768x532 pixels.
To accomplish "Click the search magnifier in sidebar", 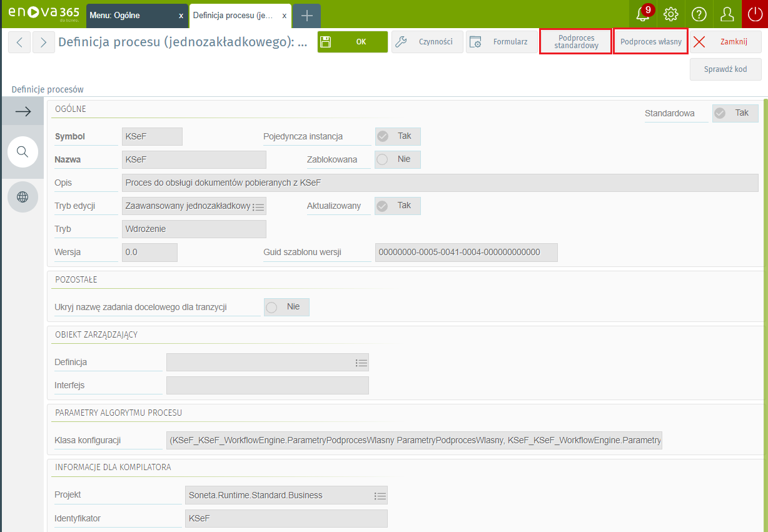I will pyautogui.click(x=23, y=152).
